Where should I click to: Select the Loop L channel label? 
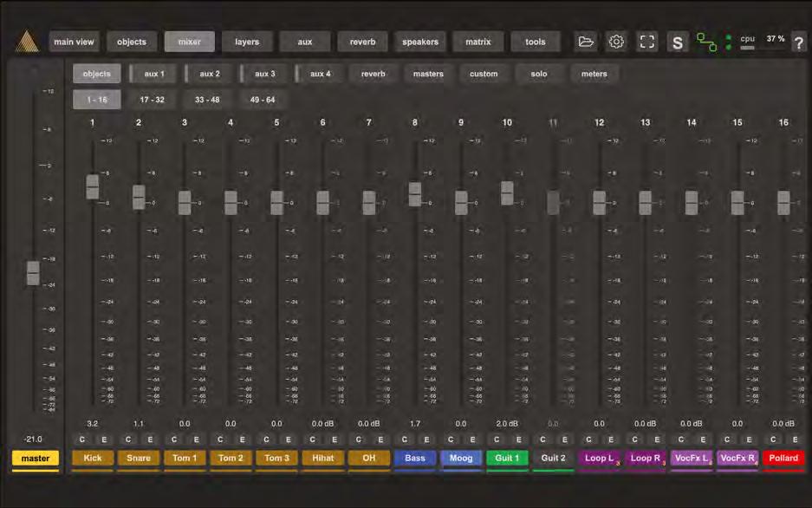(x=599, y=459)
